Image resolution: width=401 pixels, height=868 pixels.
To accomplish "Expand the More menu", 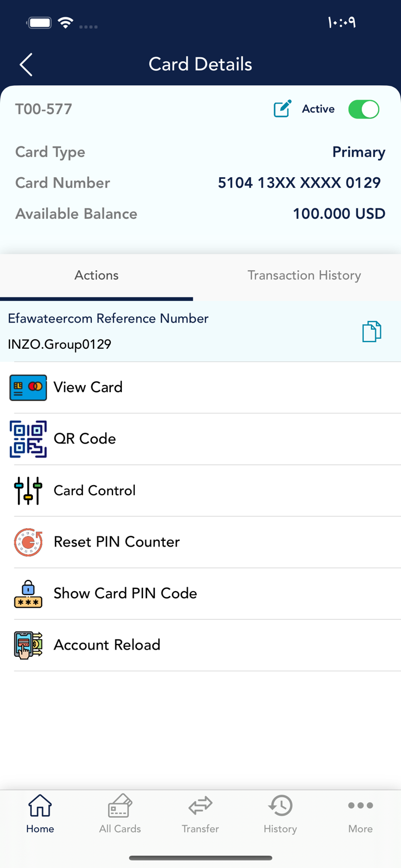I will pos(360,813).
